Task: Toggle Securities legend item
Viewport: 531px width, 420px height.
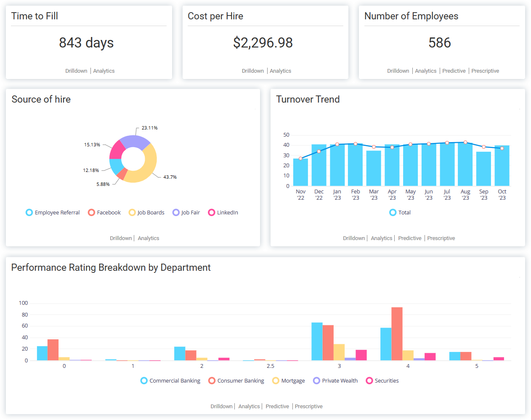Action: [382, 381]
